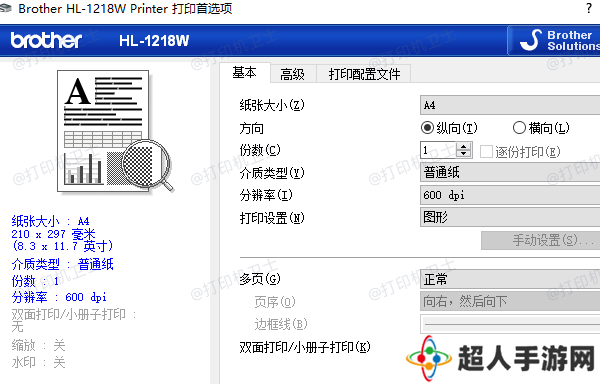Click the 多页(G) label

[260, 279]
